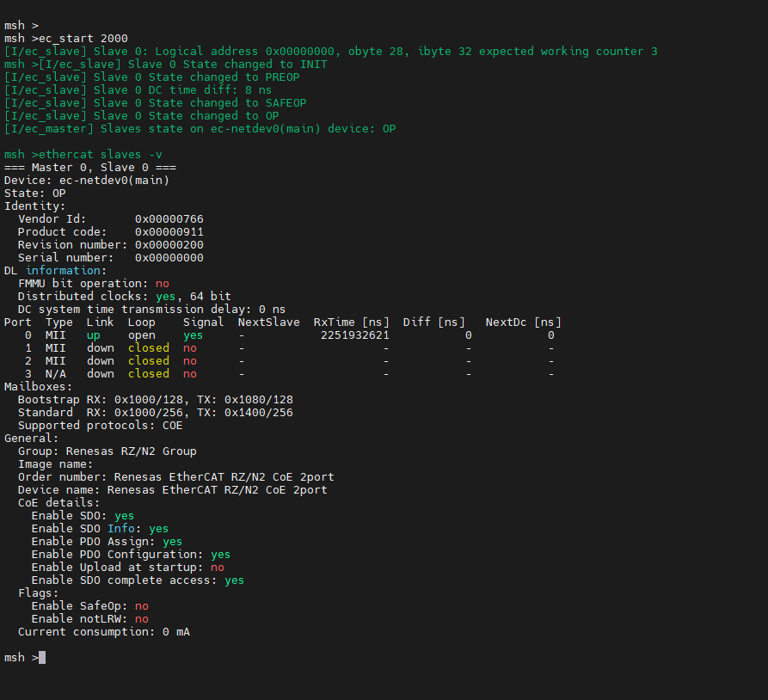This screenshot has height=700, width=768.
Task: Click the cursor at the last msh prompt
Action: tap(42, 658)
